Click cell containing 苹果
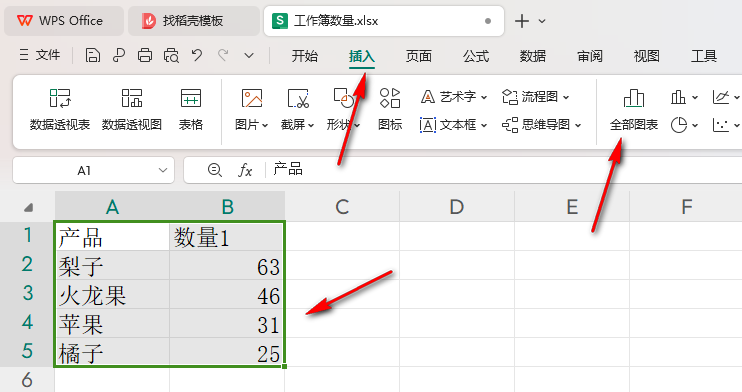Viewport: 742px width, 392px height. pyautogui.click(x=112, y=323)
